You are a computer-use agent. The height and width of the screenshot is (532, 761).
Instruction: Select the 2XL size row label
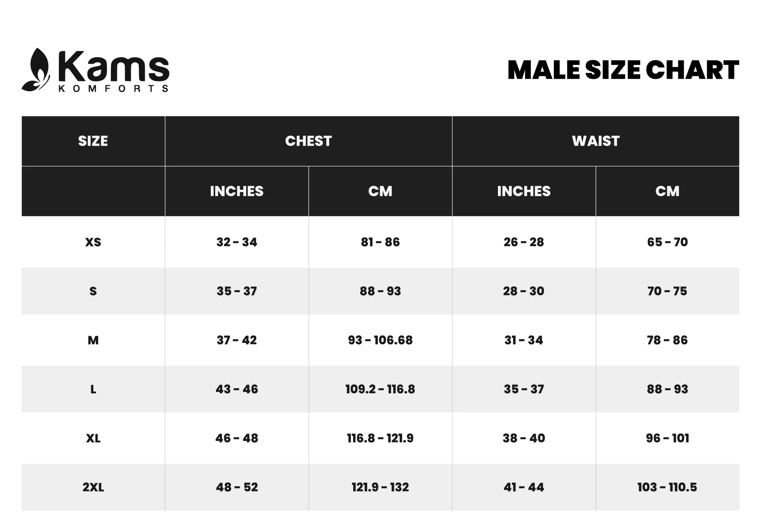click(93, 487)
